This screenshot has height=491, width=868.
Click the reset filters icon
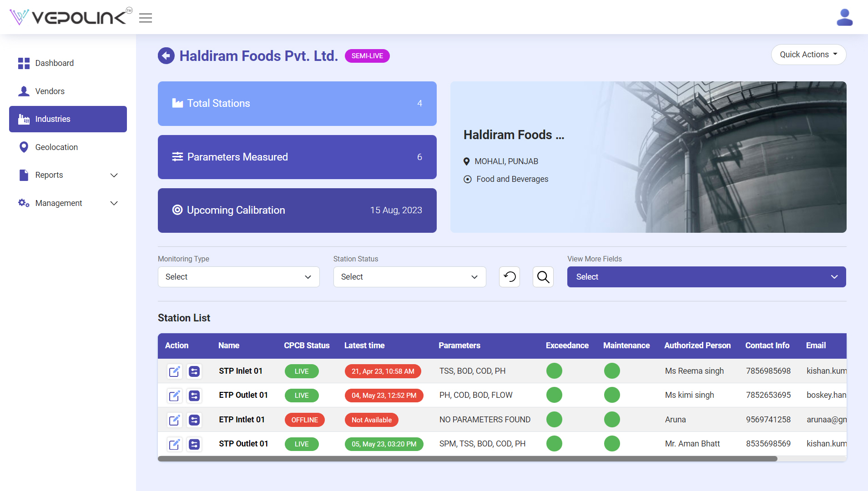point(510,277)
